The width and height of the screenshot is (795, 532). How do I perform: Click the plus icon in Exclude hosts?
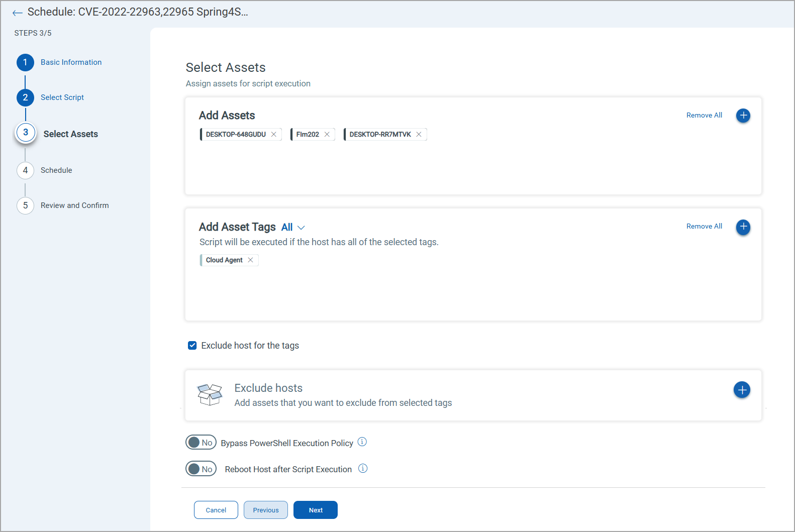pos(742,390)
